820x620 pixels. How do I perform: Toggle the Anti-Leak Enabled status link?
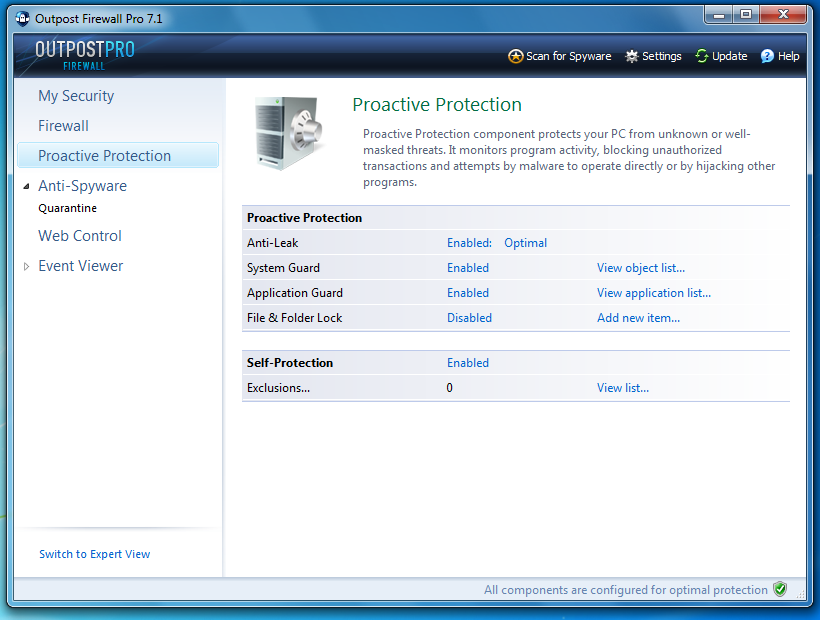tap(469, 243)
